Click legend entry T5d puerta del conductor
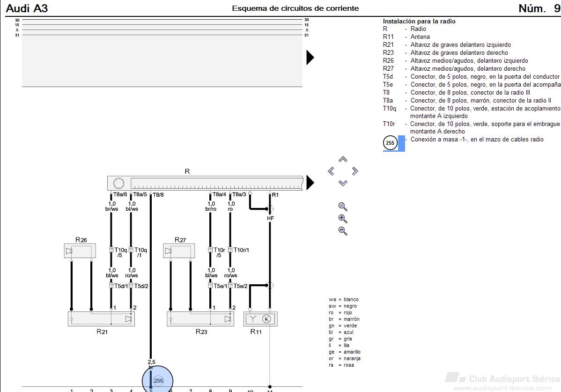The image size is (561, 392). 471,76
